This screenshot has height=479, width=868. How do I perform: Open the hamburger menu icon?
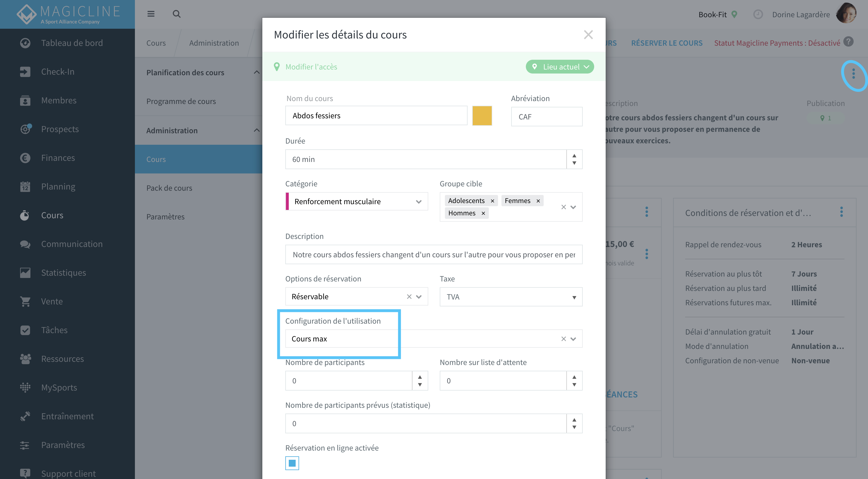pyautogui.click(x=151, y=14)
